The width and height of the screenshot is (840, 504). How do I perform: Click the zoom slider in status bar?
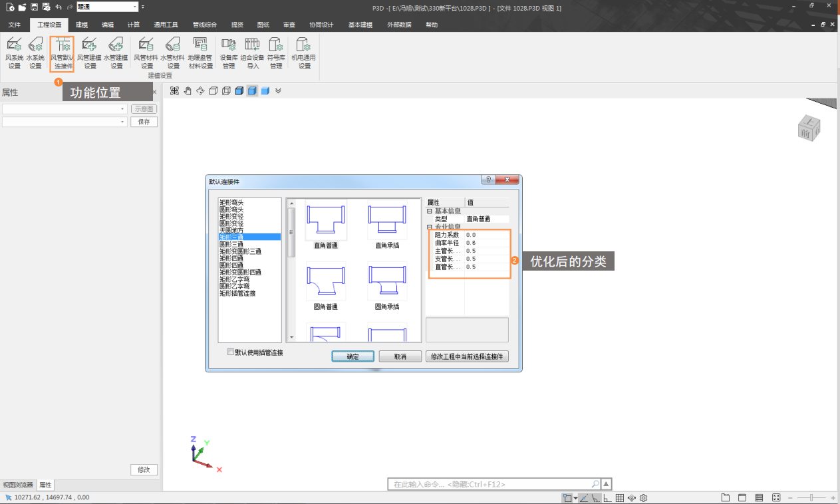(813, 498)
